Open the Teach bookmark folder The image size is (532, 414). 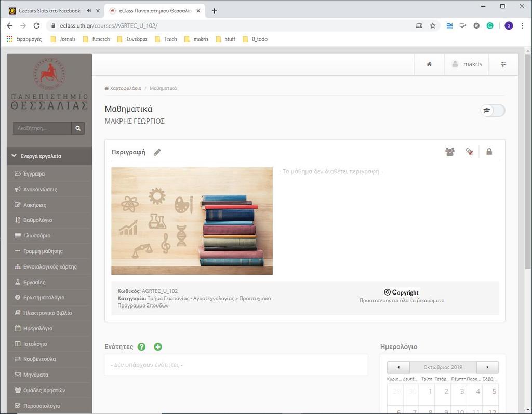(x=166, y=39)
